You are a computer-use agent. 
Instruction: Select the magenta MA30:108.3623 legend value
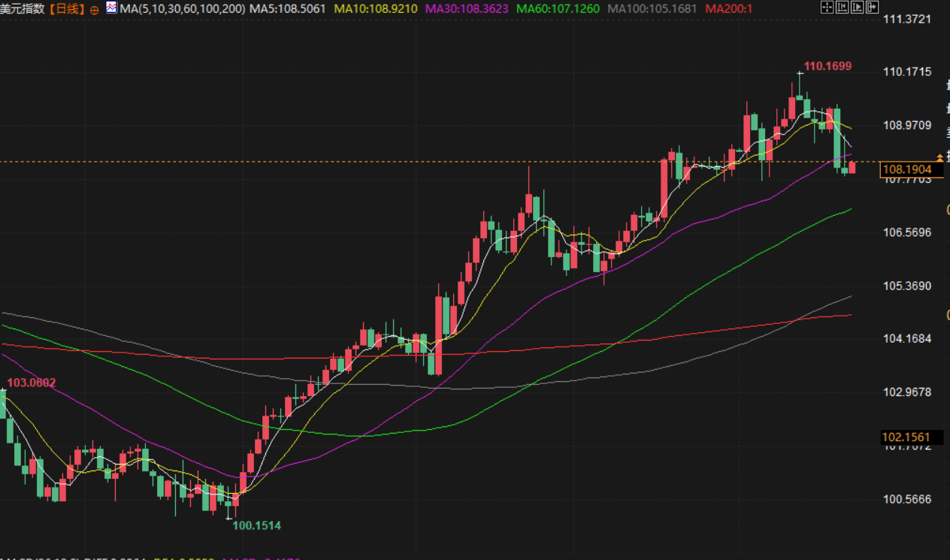[467, 9]
